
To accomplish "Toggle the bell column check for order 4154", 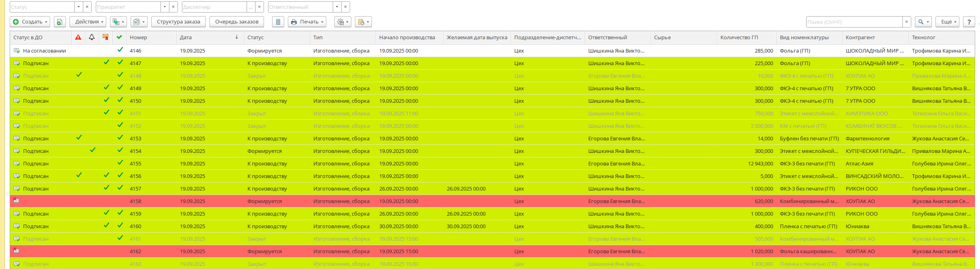I will point(93,150).
